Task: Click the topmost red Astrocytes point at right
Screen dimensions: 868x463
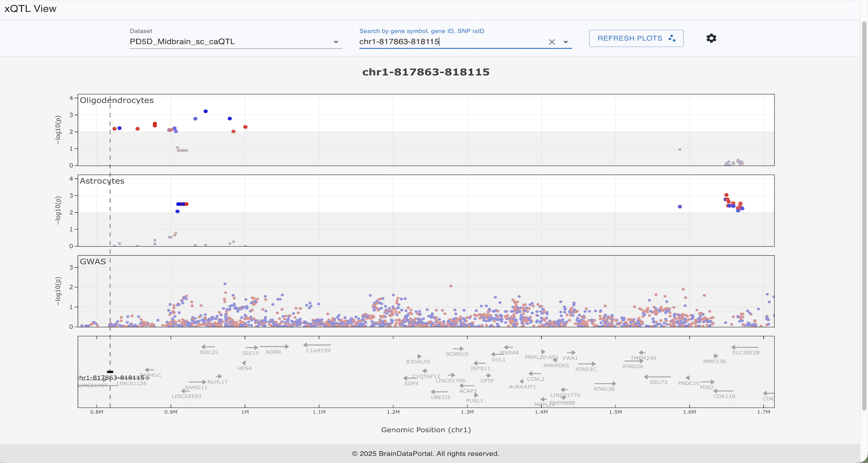Action: pos(727,195)
